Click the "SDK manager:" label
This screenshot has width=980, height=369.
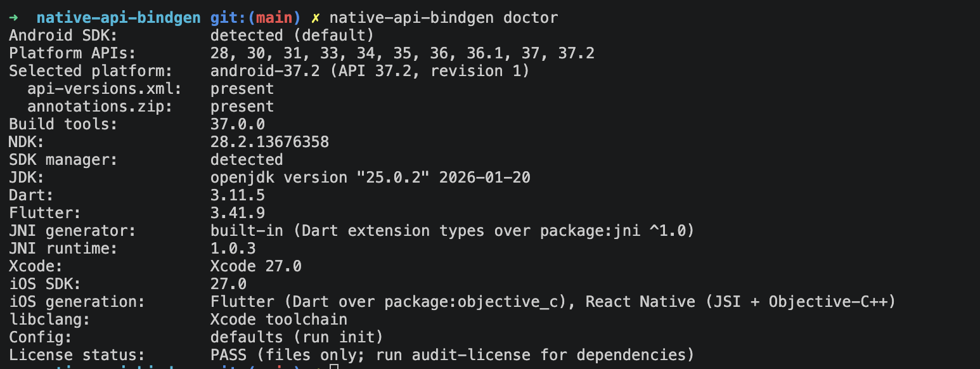[x=63, y=160]
